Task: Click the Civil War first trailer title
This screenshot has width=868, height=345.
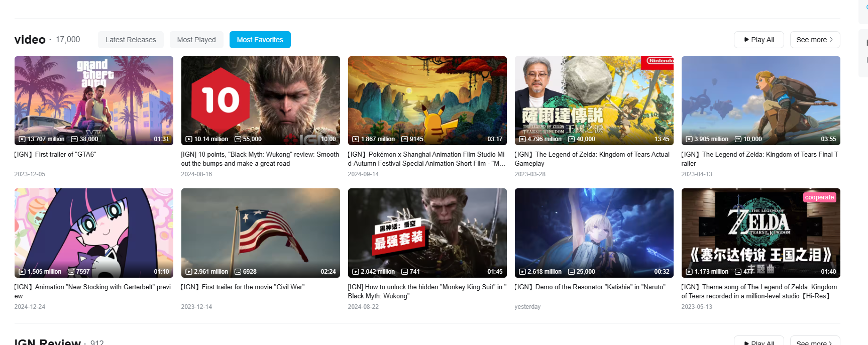Action: [x=243, y=287]
